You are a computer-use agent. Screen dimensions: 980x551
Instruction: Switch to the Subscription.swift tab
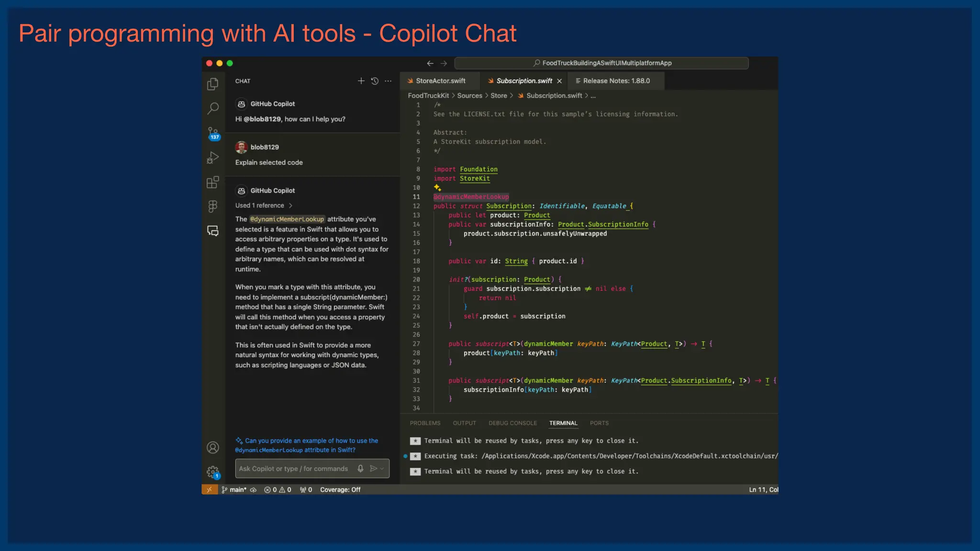click(524, 81)
